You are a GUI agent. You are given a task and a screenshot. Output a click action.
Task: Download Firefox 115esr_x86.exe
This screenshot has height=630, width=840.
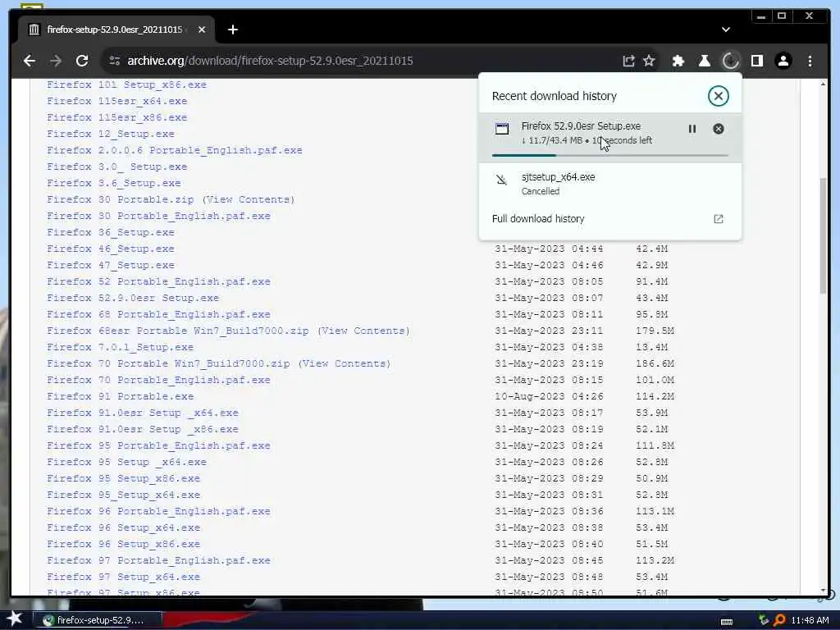point(116,117)
